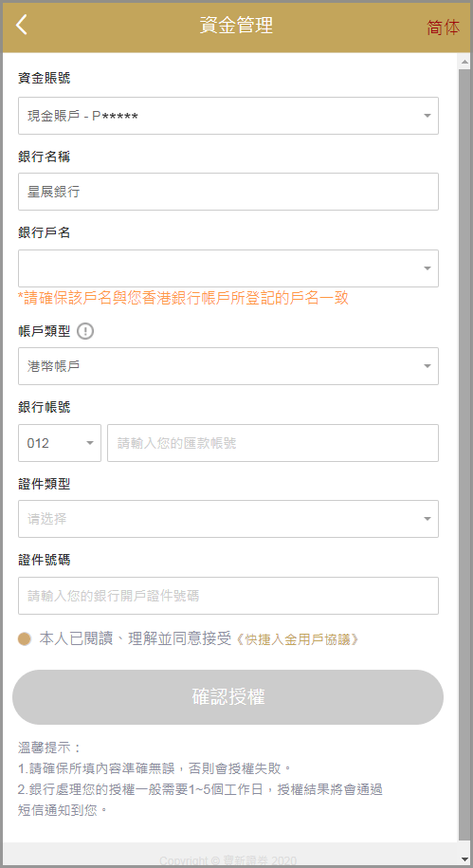Viewport: 473px width, 868px height.
Task: Open the 資金賬號 account dropdown
Action: (228, 116)
